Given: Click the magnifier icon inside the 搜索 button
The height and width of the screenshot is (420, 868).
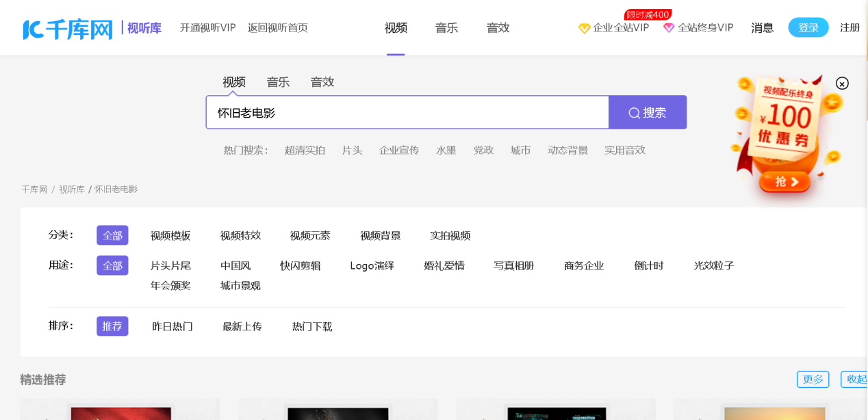Looking at the screenshot, I should pos(633,112).
